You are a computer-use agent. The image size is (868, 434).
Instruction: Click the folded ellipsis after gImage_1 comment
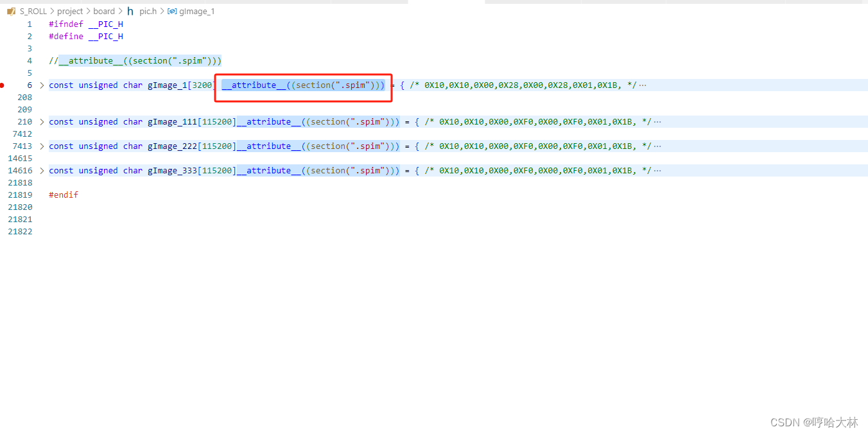[x=643, y=85]
